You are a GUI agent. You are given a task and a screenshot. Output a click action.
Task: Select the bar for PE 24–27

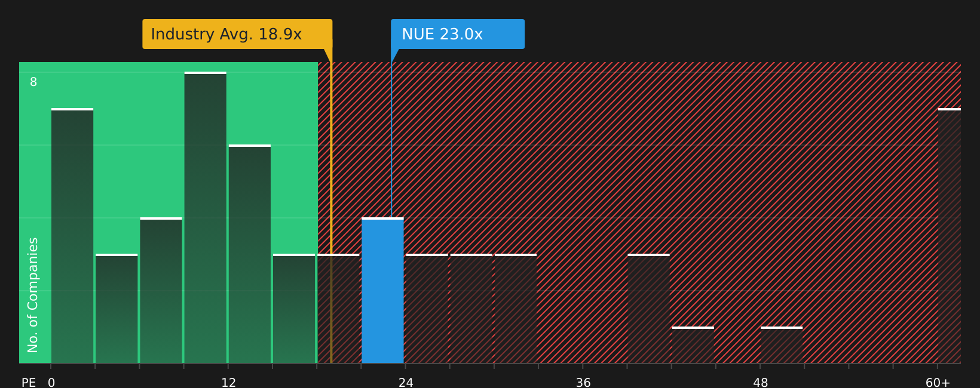tap(427, 309)
